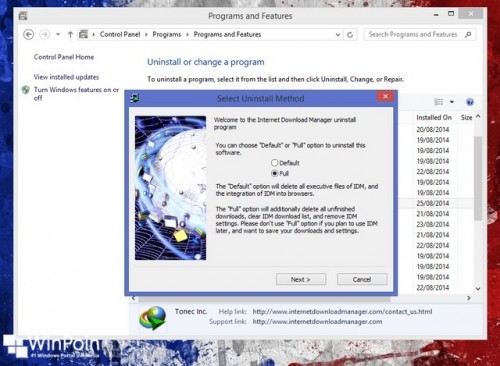Open Programs and Features help icon

470,102
